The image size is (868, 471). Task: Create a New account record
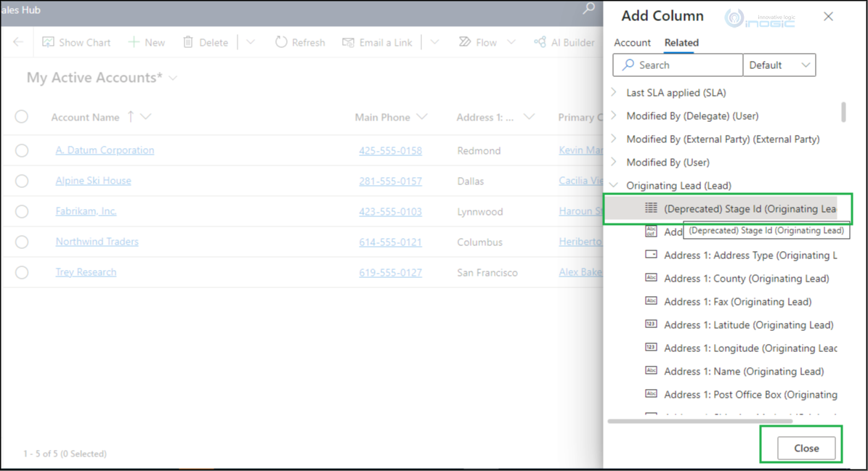point(146,42)
